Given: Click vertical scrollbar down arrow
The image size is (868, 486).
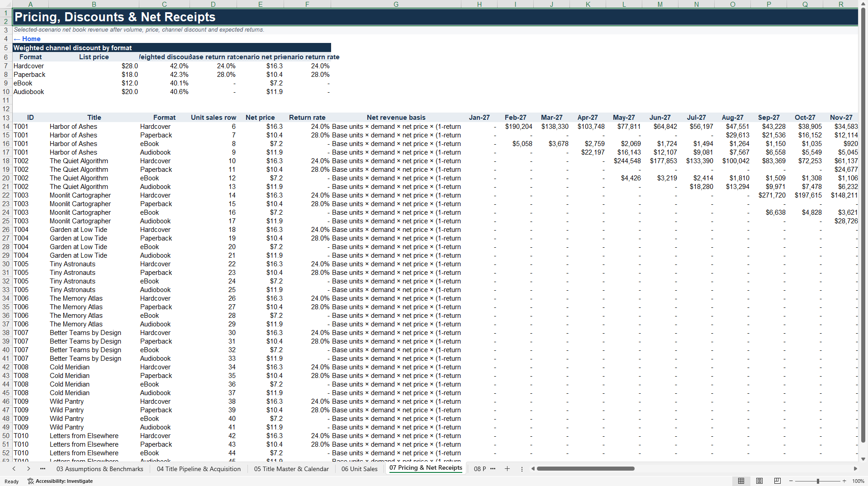Looking at the screenshot, I should click(863, 458).
